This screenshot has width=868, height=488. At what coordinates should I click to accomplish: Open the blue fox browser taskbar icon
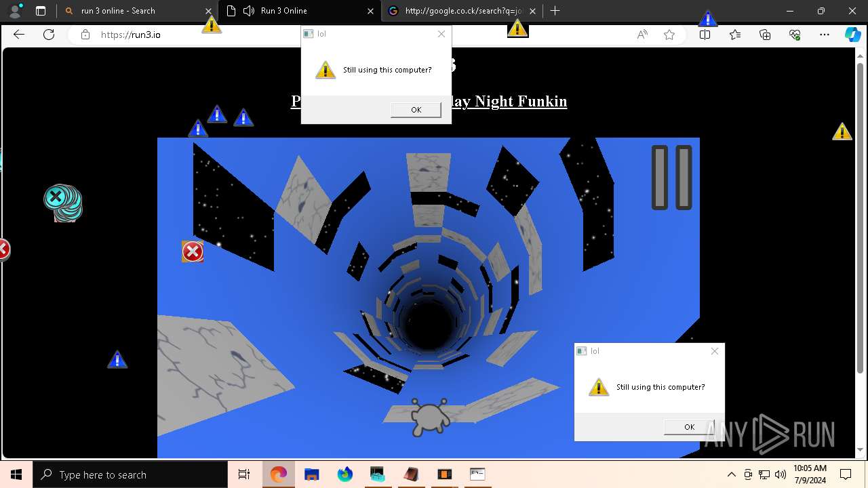[x=344, y=474]
